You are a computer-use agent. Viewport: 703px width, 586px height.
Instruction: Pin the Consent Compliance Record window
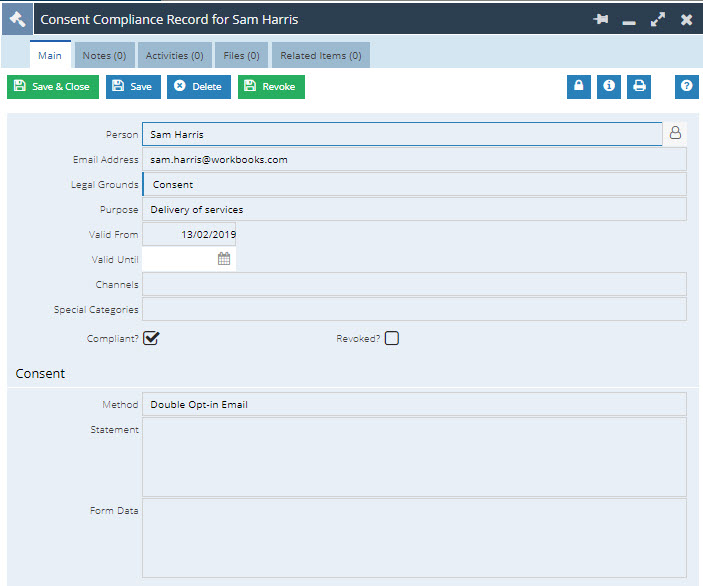[x=601, y=19]
